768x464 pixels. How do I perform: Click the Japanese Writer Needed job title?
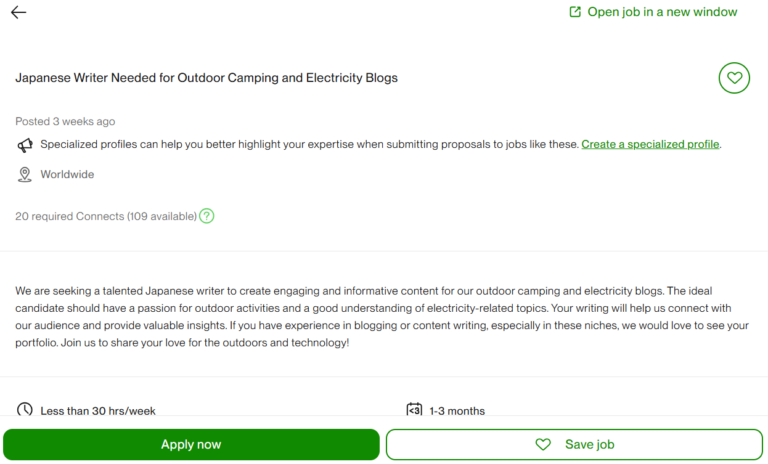[206, 78]
